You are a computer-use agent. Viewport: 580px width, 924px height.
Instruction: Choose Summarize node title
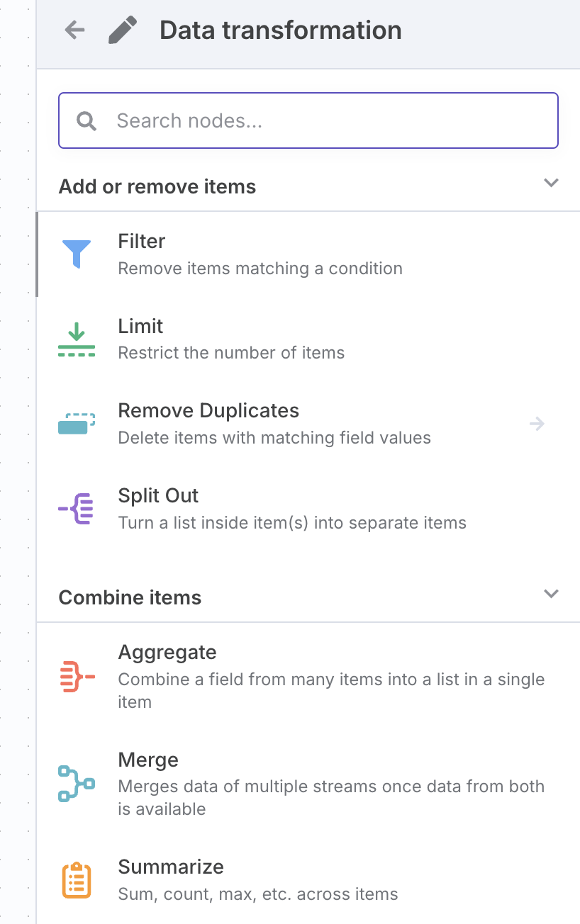171,867
